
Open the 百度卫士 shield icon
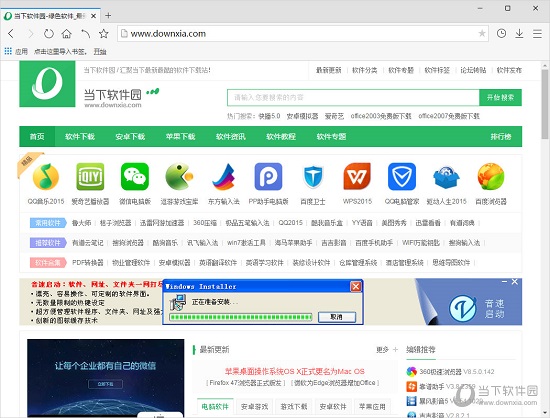pos(313,176)
